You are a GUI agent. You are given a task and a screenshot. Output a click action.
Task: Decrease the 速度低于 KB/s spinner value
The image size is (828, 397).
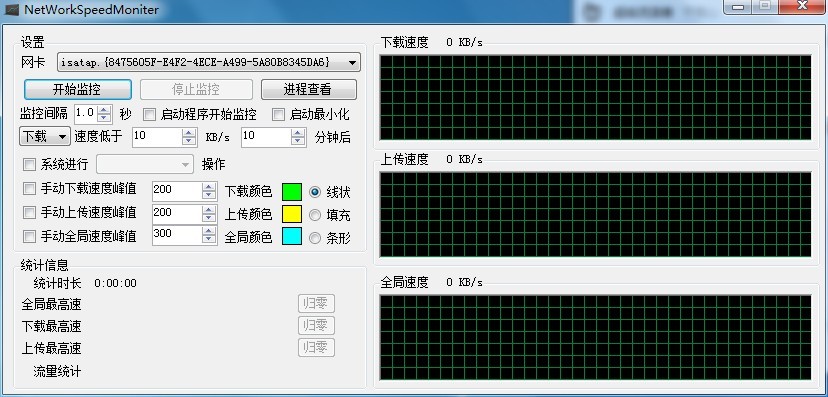pyautogui.click(x=189, y=141)
